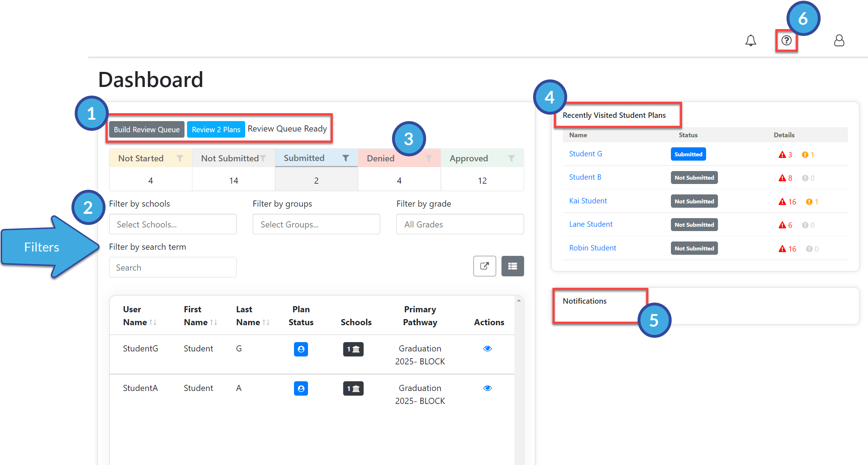This screenshot has height=465, width=868.
Task: Click the Submitted status badge for Student G
Action: click(688, 154)
